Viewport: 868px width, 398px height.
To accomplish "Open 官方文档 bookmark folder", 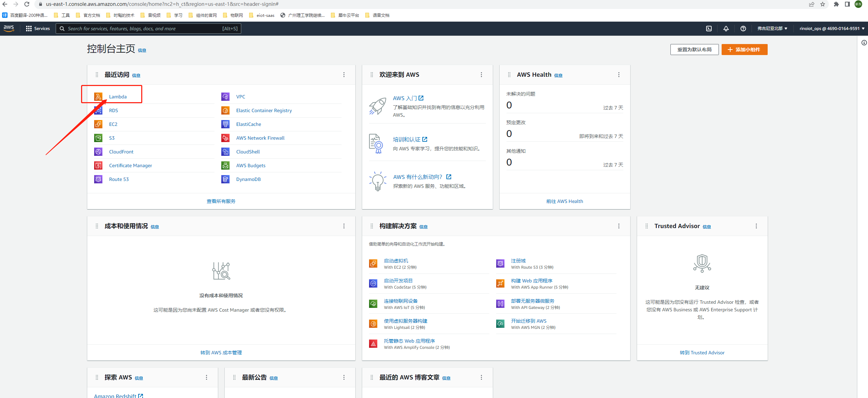I will point(88,15).
